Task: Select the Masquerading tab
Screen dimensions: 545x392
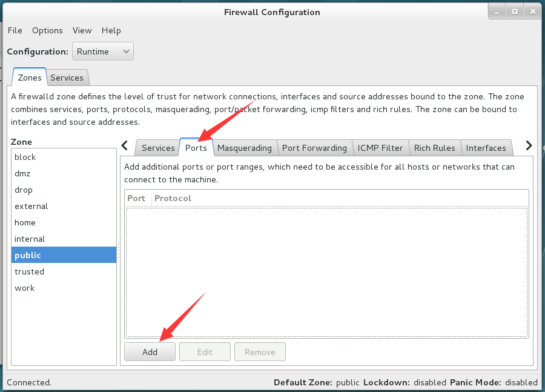Action: point(245,148)
